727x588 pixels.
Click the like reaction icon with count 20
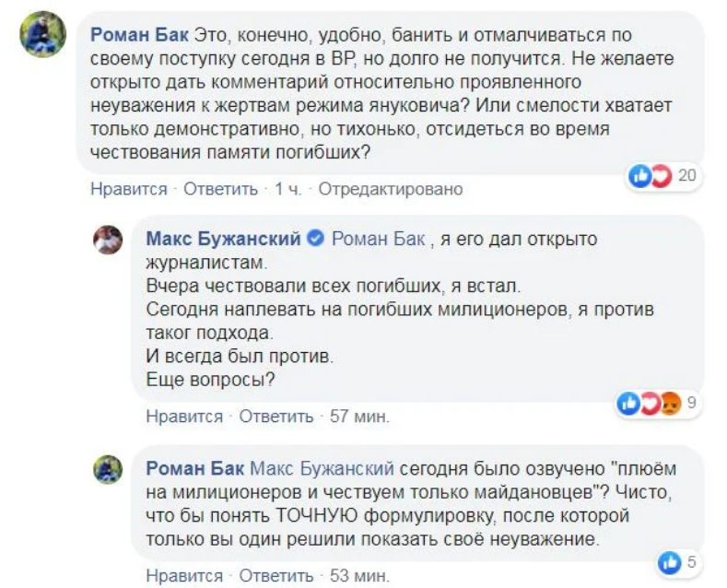(639, 176)
